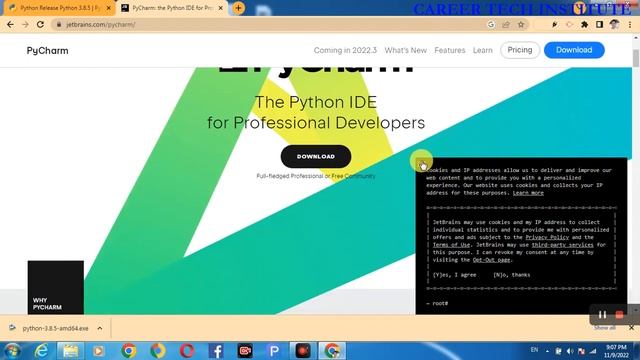Open the Terms of Use link

(x=451, y=245)
